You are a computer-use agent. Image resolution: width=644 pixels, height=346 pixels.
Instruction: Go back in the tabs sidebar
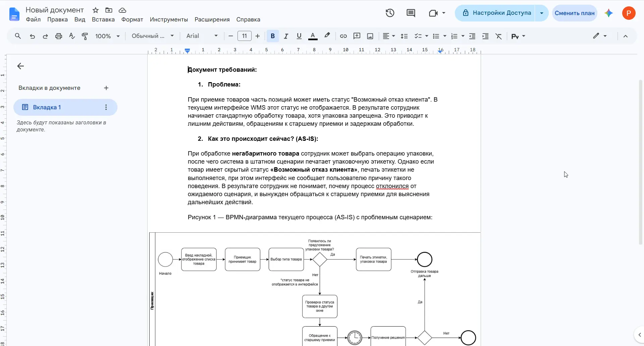(20, 66)
